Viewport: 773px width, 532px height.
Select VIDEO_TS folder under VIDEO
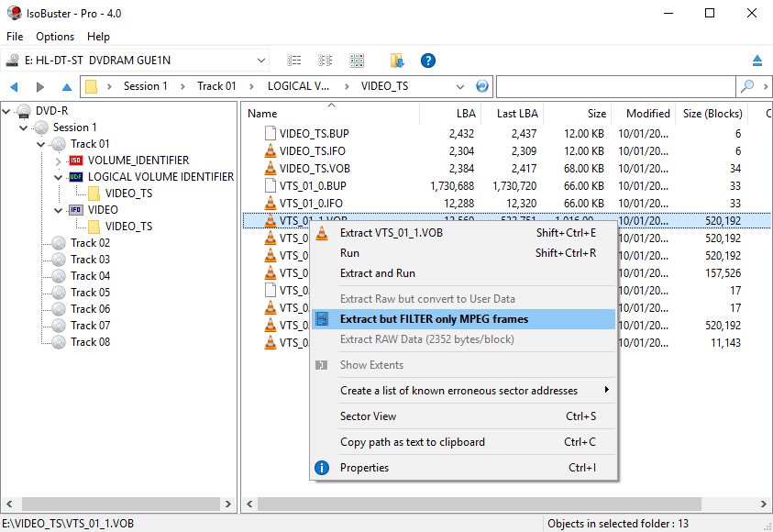tap(128, 227)
